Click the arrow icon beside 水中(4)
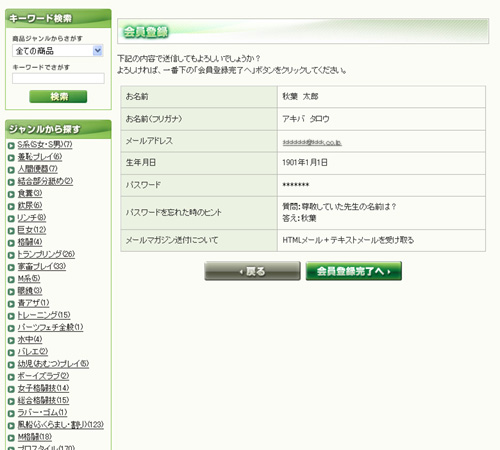Viewport: 500px width, 450px height. coord(11,341)
